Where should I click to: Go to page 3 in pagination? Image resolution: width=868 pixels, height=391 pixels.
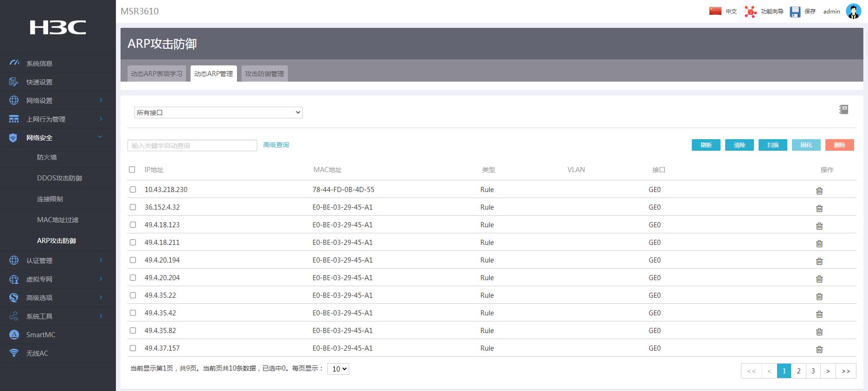[813, 371]
